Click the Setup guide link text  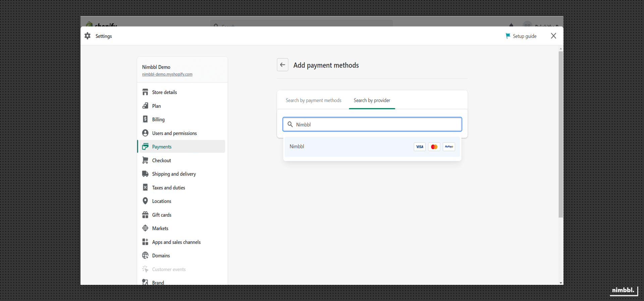(524, 36)
